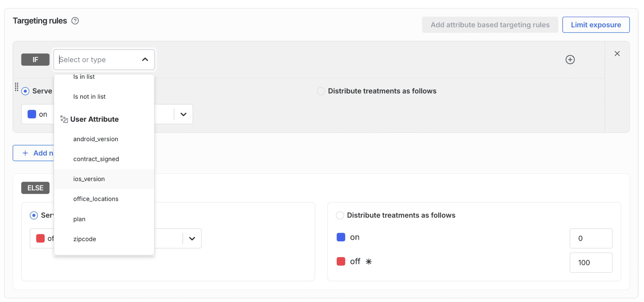Click the plus icon on Add new rule button
Image resolution: width=644 pixels, height=302 pixels.
point(25,153)
